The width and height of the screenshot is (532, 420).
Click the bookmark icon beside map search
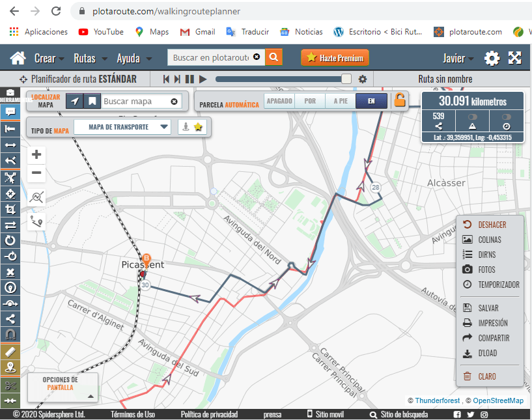(92, 101)
